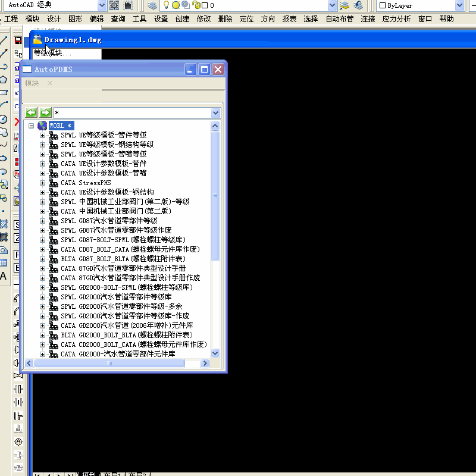Select SPWL UE等级模板-钢结构等级 item

point(107,145)
